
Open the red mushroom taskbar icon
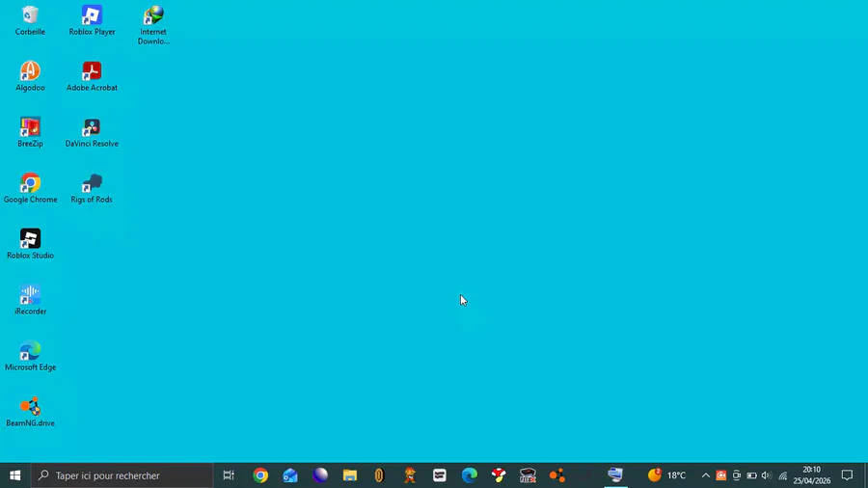pos(499,475)
